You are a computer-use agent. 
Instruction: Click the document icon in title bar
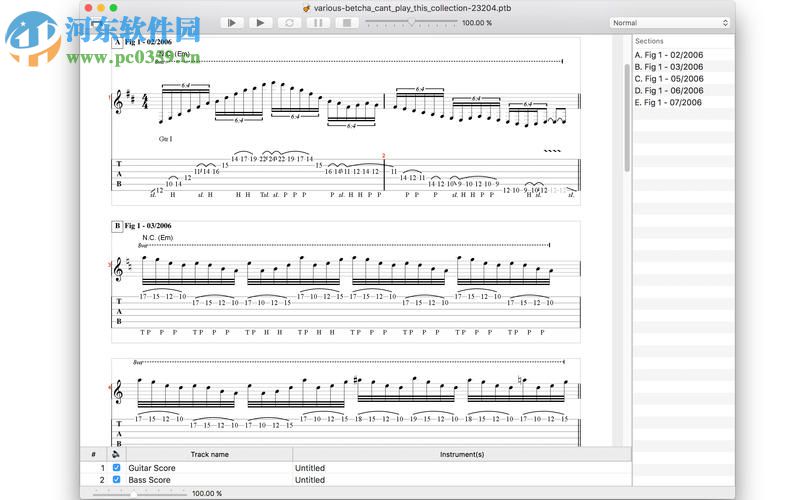tap(306, 8)
